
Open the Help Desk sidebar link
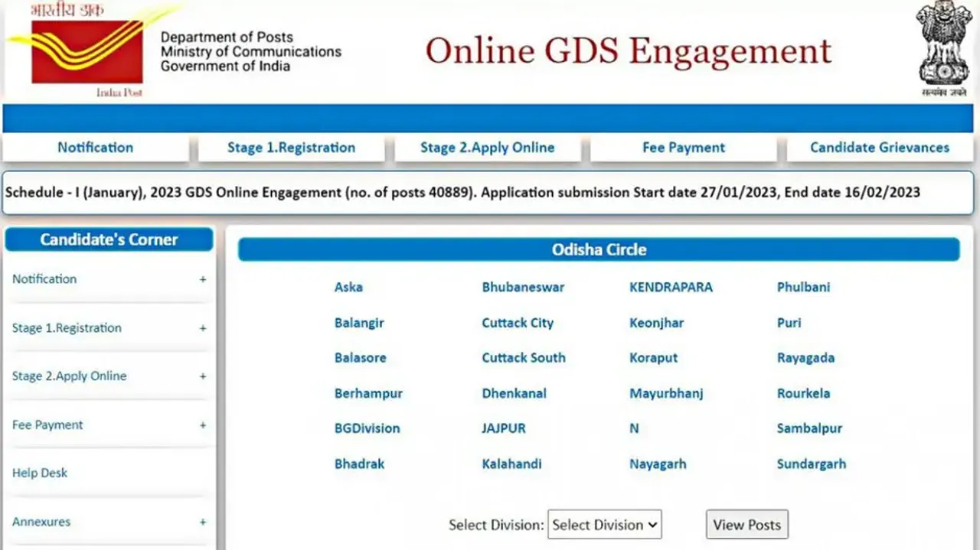tap(40, 473)
